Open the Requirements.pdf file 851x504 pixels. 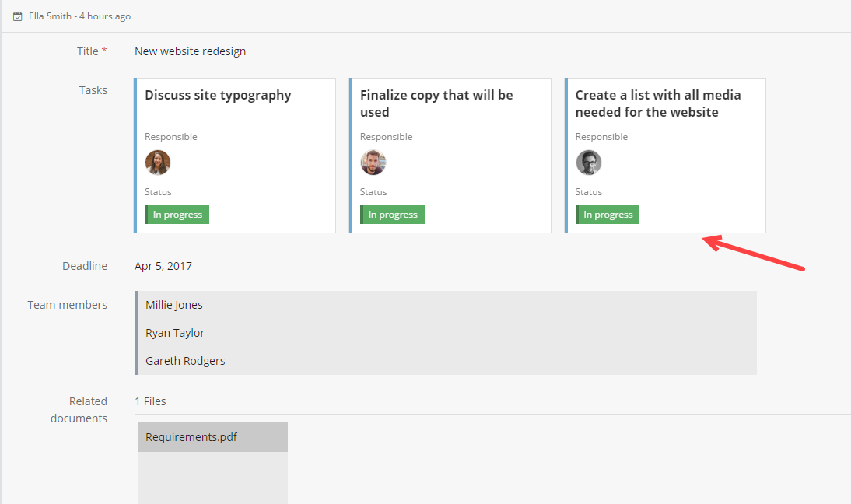[191, 437]
